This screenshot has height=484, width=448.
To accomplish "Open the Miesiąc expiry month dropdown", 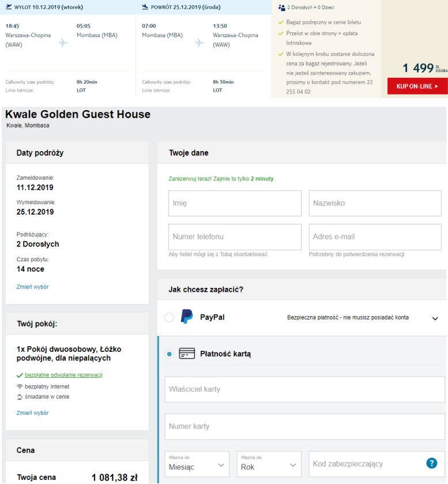I will tap(198, 464).
